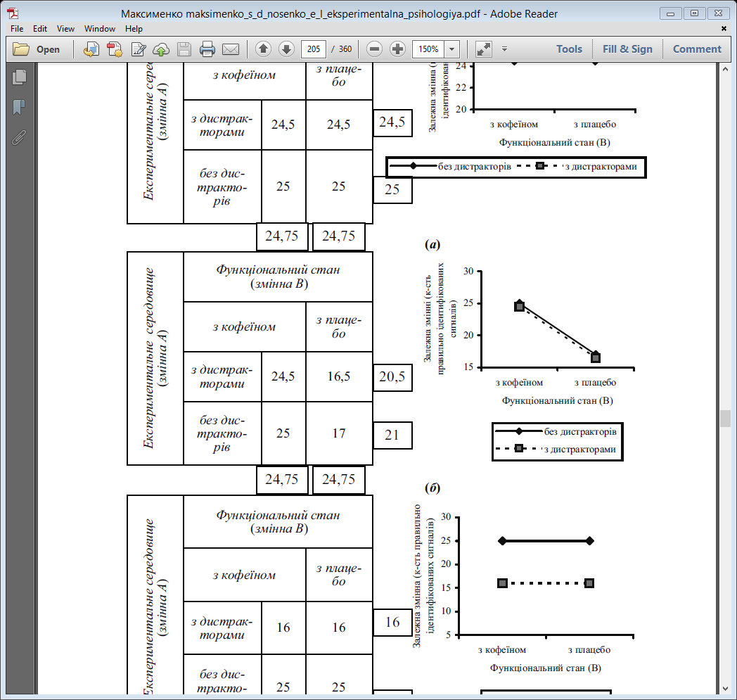Show page thumbnails panel in sidebar
This screenshot has width=737, height=700.
[19, 77]
